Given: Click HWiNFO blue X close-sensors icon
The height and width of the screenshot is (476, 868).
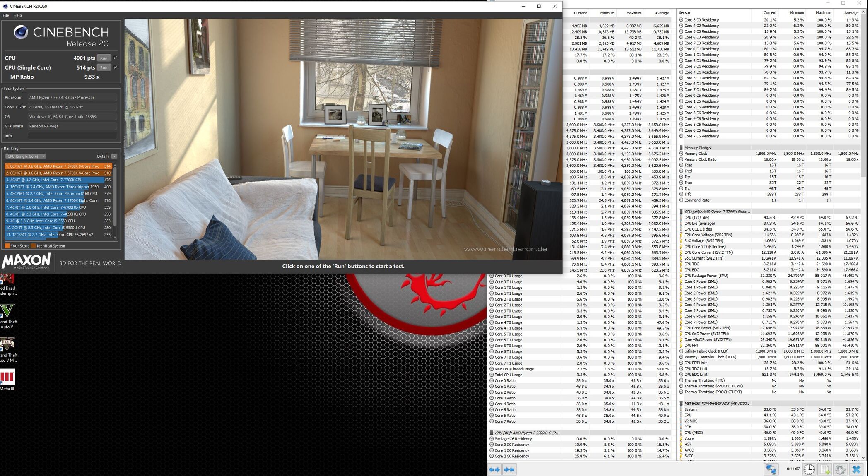Looking at the screenshot, I should click(x=856, y=469).
